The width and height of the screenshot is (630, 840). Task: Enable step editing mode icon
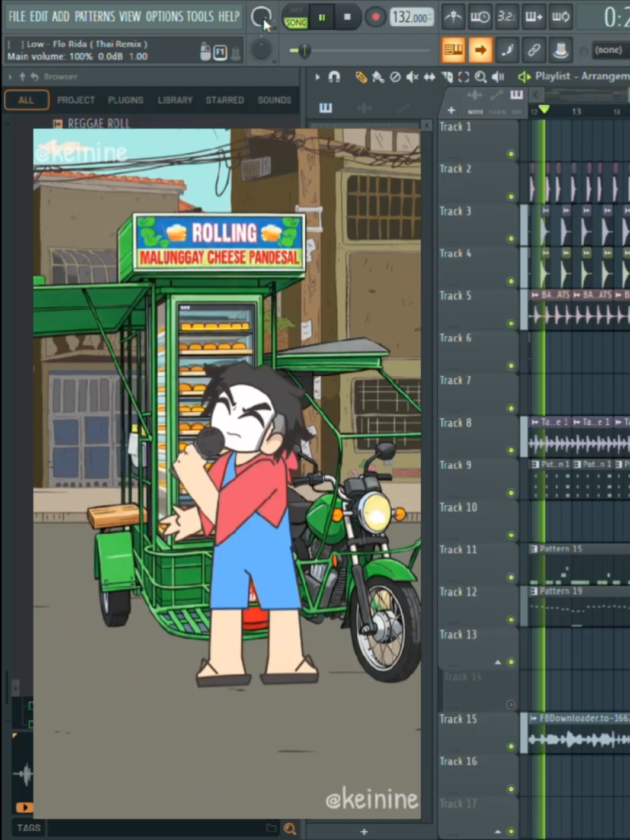tap(507, 50)
